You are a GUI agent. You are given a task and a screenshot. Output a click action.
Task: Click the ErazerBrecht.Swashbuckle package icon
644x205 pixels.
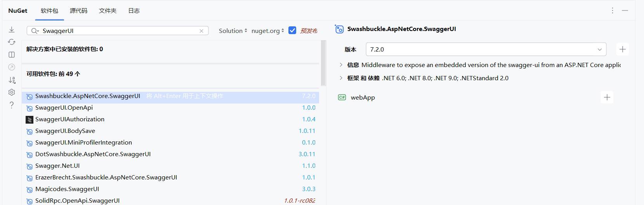30,178
